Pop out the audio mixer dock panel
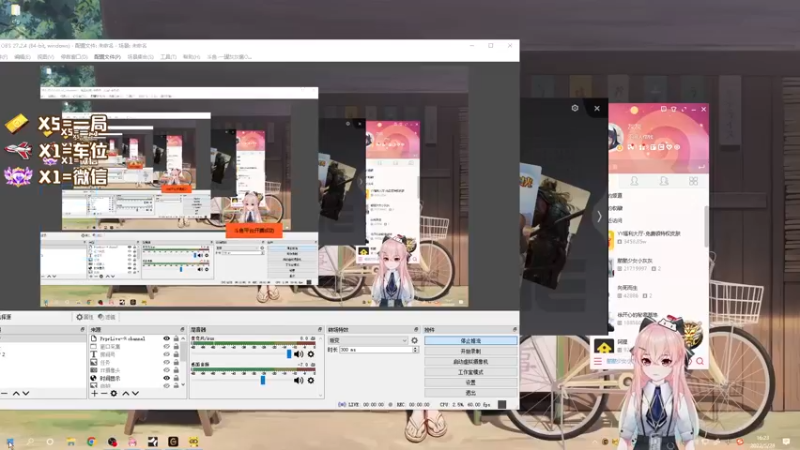 (320, 330)
